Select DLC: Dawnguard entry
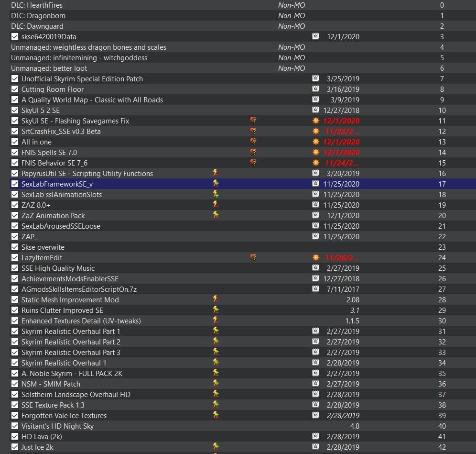The width and height of the screenshot is (476, 454). click(243, 26)
